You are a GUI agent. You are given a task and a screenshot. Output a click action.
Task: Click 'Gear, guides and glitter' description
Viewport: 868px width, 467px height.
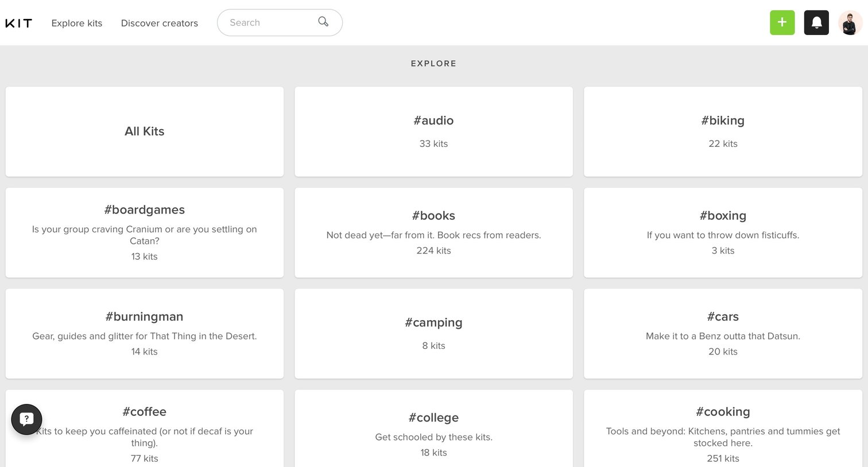[x=145, y=336]
